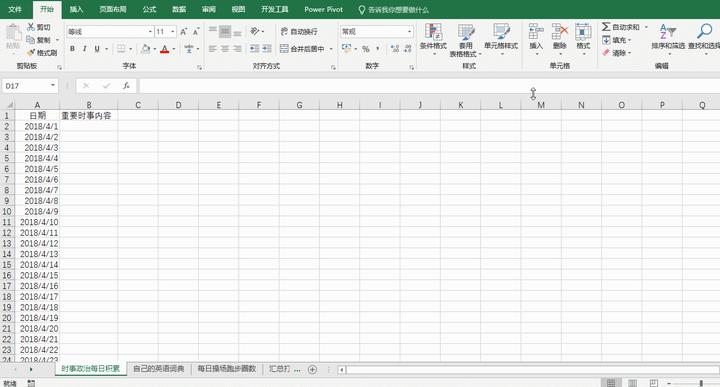The height and width of the screenshot is (387, 720).
Task: Click the format painter icon
Action: [x=31, y=53]
